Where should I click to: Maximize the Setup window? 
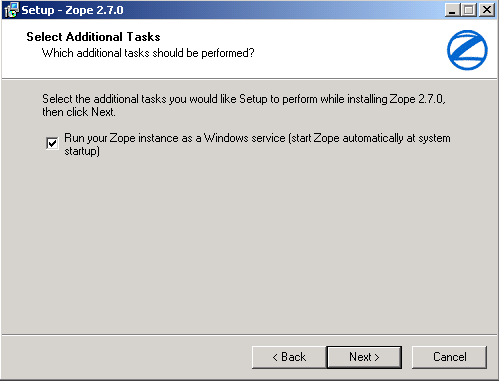[x=469, y=10]
